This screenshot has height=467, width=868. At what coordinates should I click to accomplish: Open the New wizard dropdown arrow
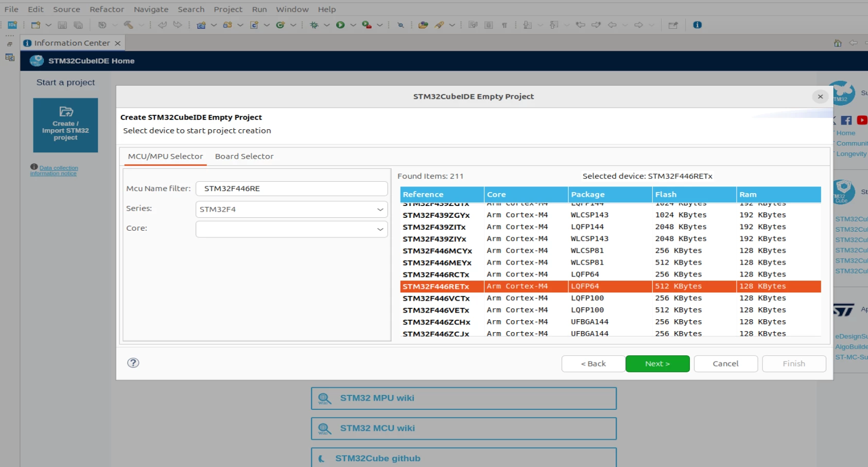48,25
